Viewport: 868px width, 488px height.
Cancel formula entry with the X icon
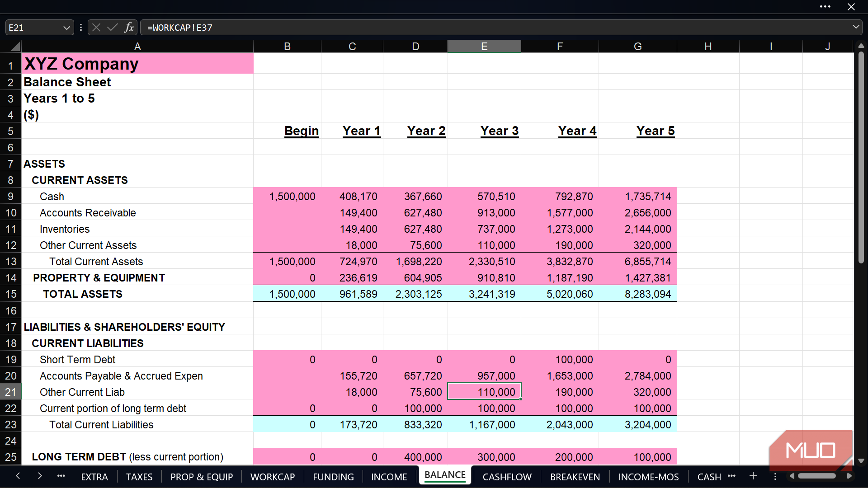(x=96, y=27)
